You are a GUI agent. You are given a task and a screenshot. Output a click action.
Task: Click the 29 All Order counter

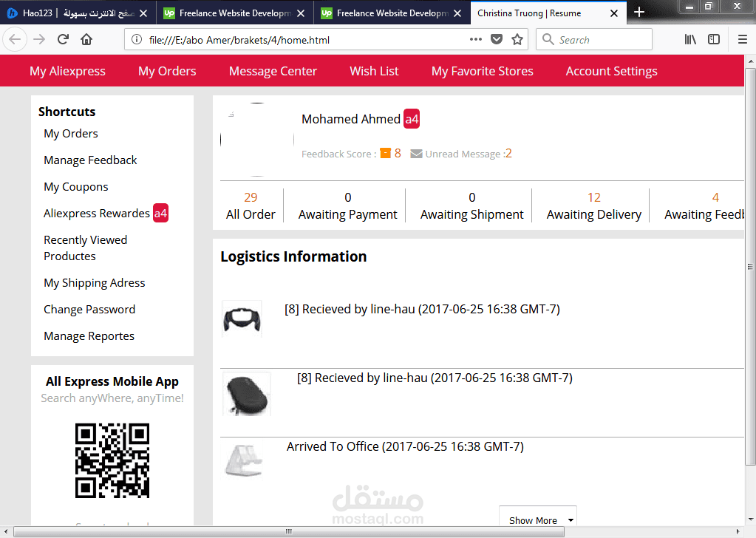coord(251,206)
